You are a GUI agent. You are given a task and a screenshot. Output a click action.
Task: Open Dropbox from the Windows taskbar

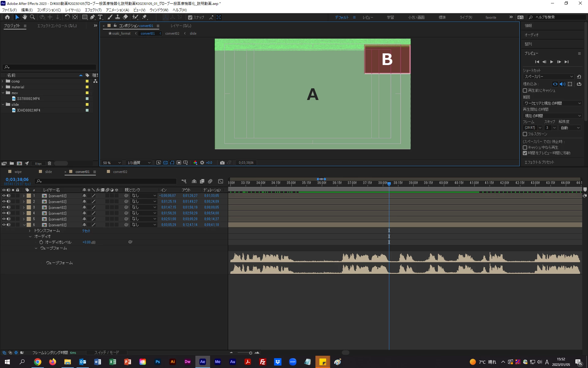point(278,362)
